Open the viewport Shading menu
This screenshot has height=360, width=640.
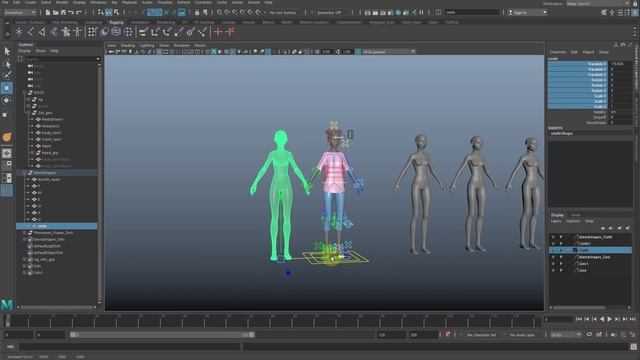tap(128, 46)
